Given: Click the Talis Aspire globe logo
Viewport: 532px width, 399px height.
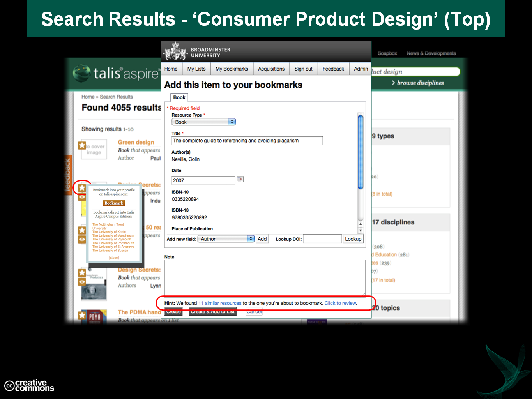Looking at the screenshot, I should tap(82, 73).
